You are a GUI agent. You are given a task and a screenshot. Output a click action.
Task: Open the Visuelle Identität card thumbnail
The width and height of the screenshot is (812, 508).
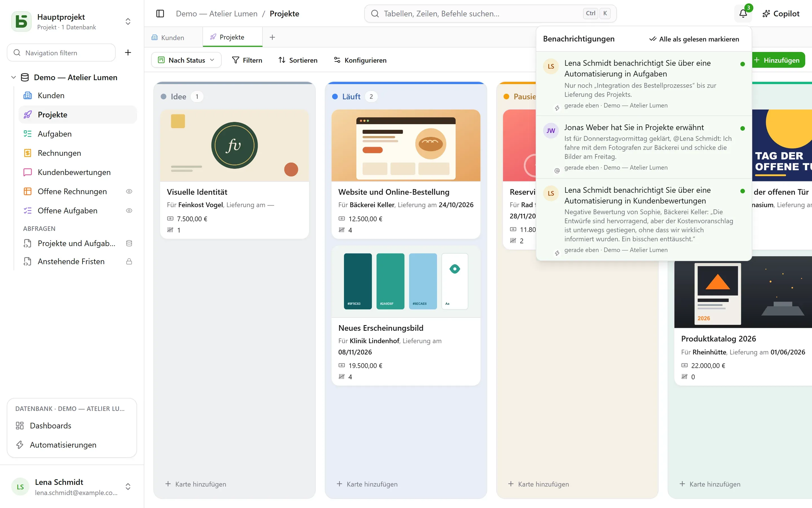234,145
